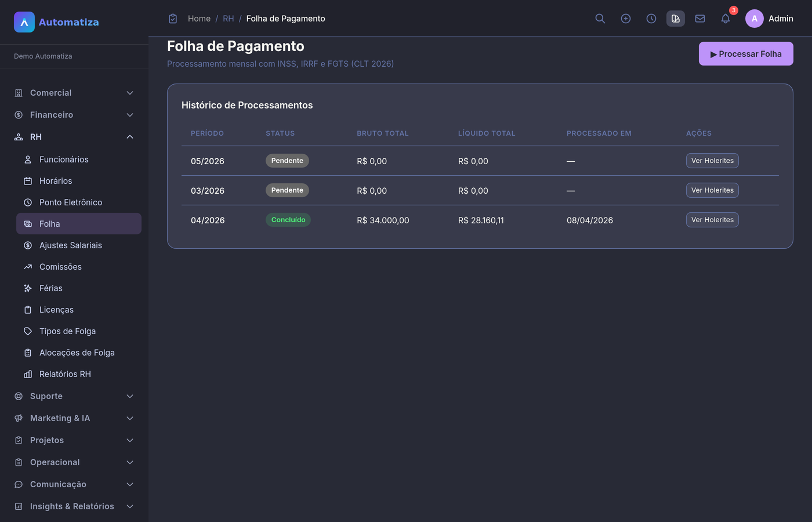Image resolution: width=812 pixels, height=522 pixels.
Task: Click the Comunicação chat bubble icon
Action: (x=19, y=484)
